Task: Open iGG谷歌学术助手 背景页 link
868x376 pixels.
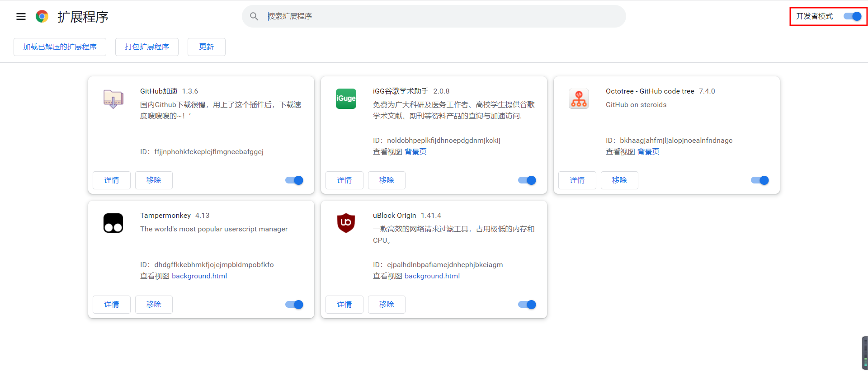Action: click(415, 152)
